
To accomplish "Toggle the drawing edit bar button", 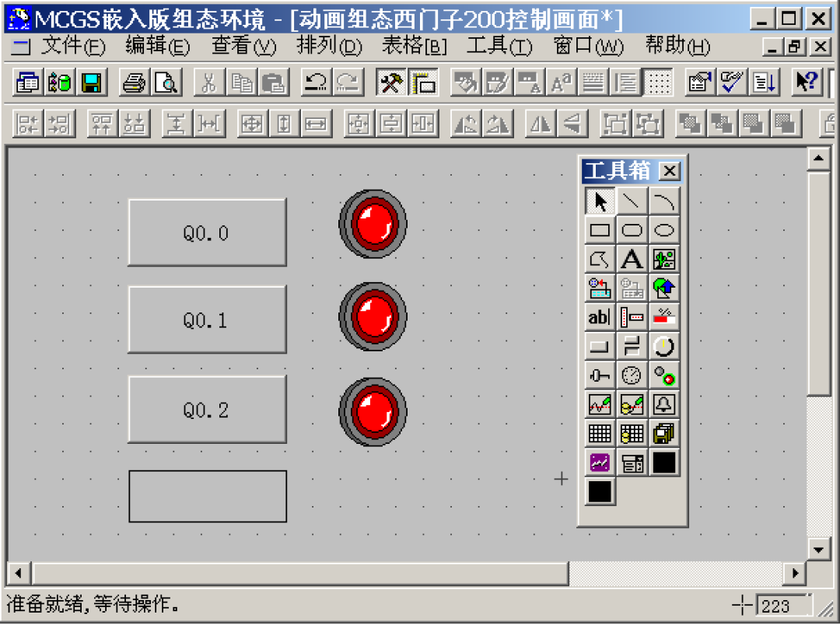I will click(x=423, y=82).
